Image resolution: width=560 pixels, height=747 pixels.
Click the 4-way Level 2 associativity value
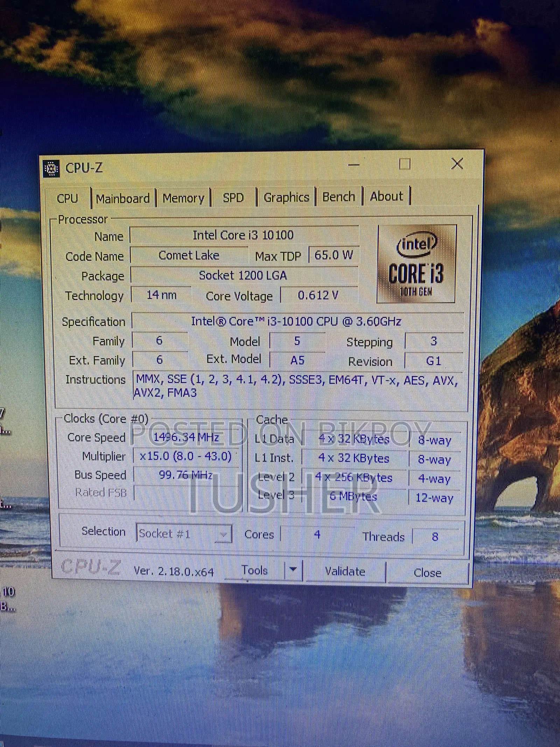[x=434, y=479]
